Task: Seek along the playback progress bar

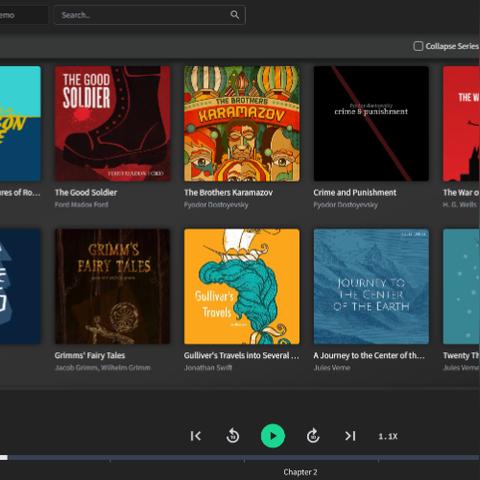Action: coord(240,458)
